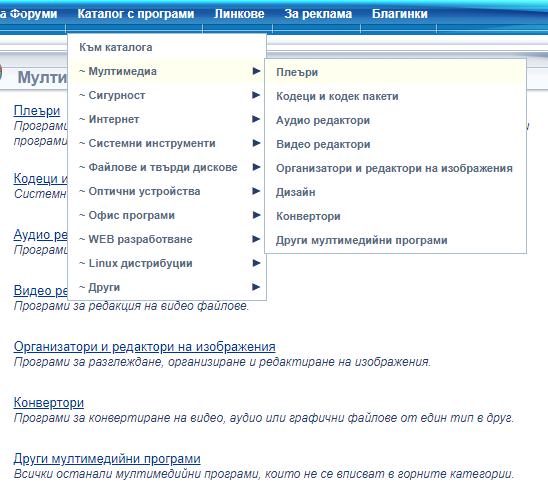Image resolution: width=548 pixels, height=487 pixels.
Task: Click description starting 'Програми за разглеждане, организиране'
Action: point(222,362)
